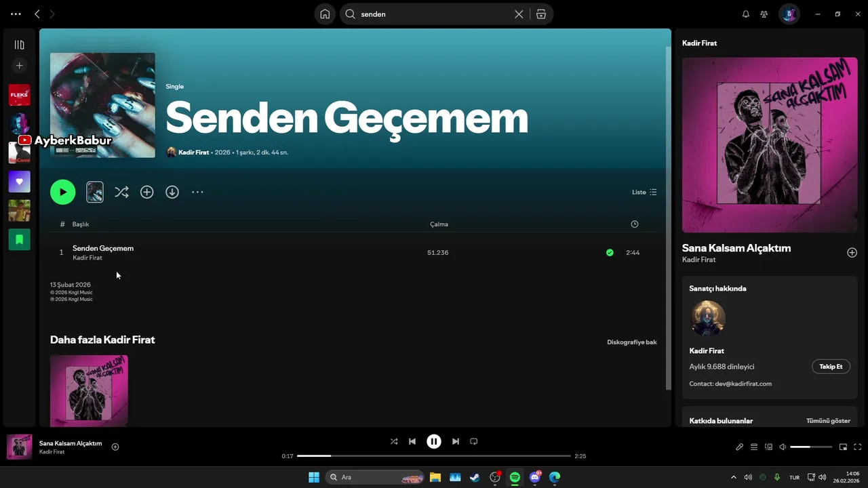
Task: Clear the search field text
Action: coord(519,14)
